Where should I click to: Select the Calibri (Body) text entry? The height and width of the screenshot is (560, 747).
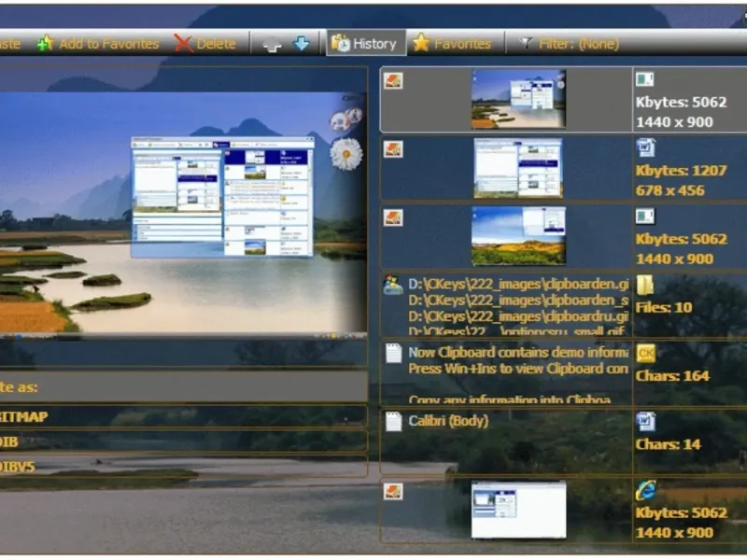(506, 441)
